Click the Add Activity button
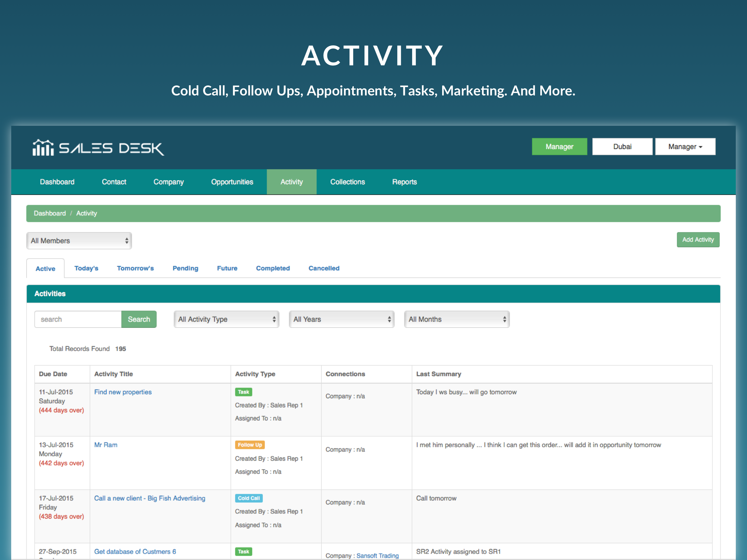747x560 pixels. 698,240
